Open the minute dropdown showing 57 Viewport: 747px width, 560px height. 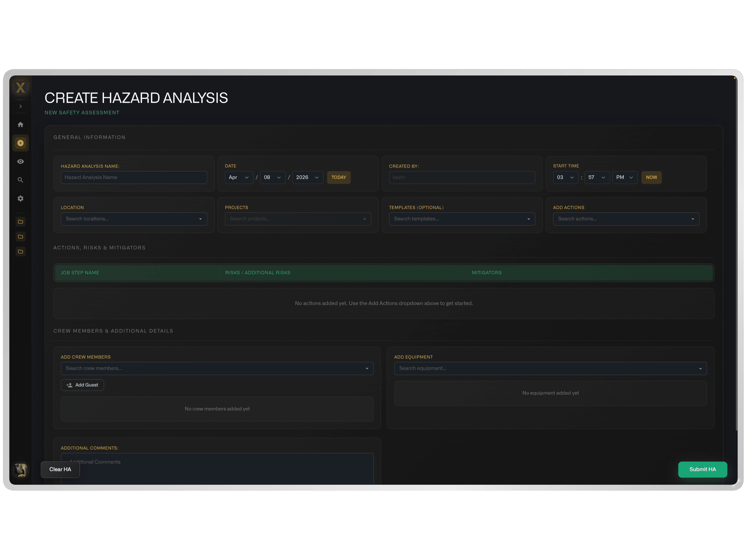597,178
